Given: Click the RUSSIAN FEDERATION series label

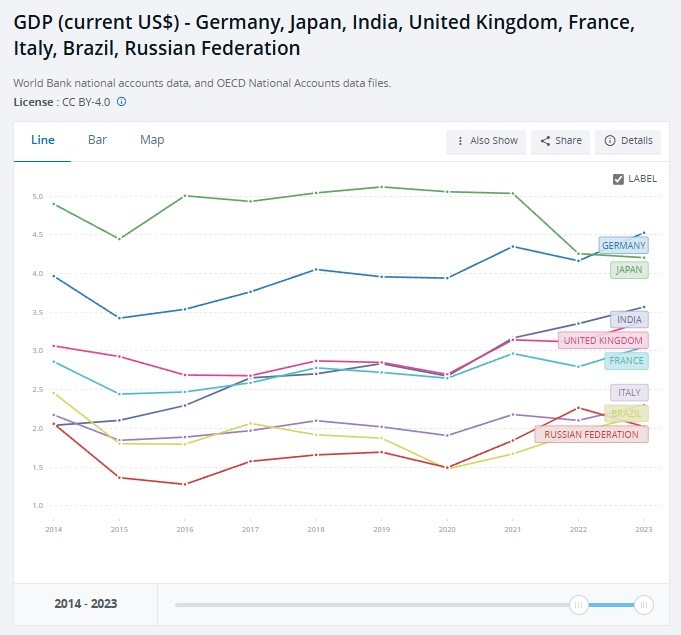Looking at the screenshot, I should coord(591,434).
